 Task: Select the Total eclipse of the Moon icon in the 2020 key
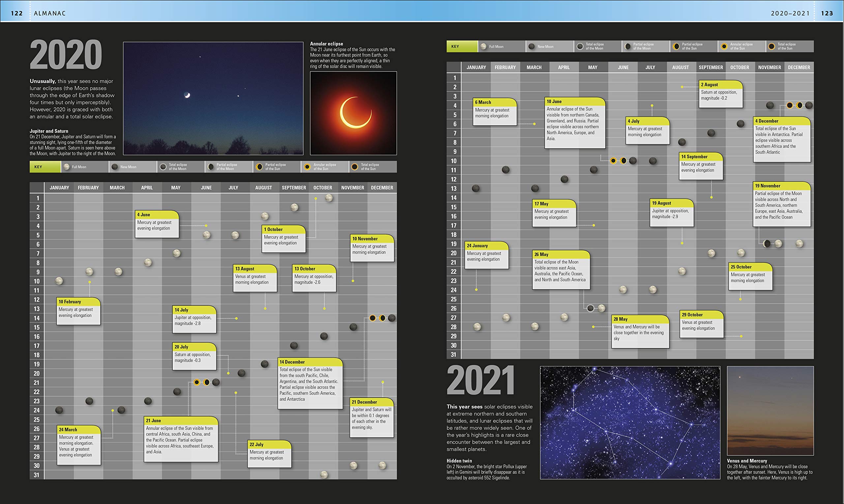pyautogui.click(x=163, y=167)
